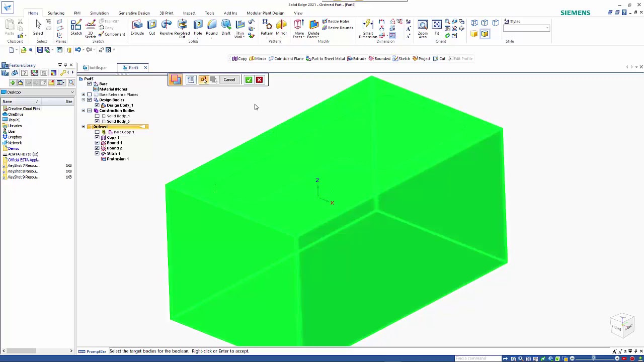Viewport: 644px width, 362px height.
Task: Switch to the Simulation tab
Action: (99, 13)
